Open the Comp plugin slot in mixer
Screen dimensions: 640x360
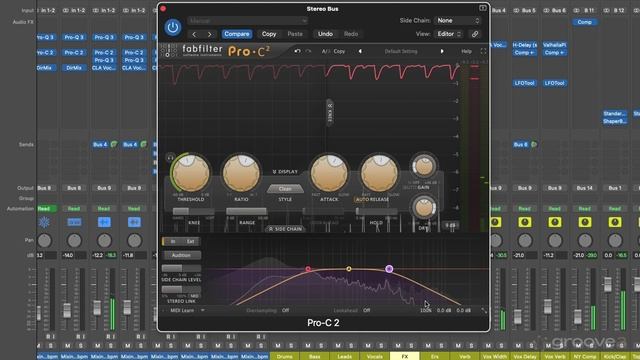584,22
